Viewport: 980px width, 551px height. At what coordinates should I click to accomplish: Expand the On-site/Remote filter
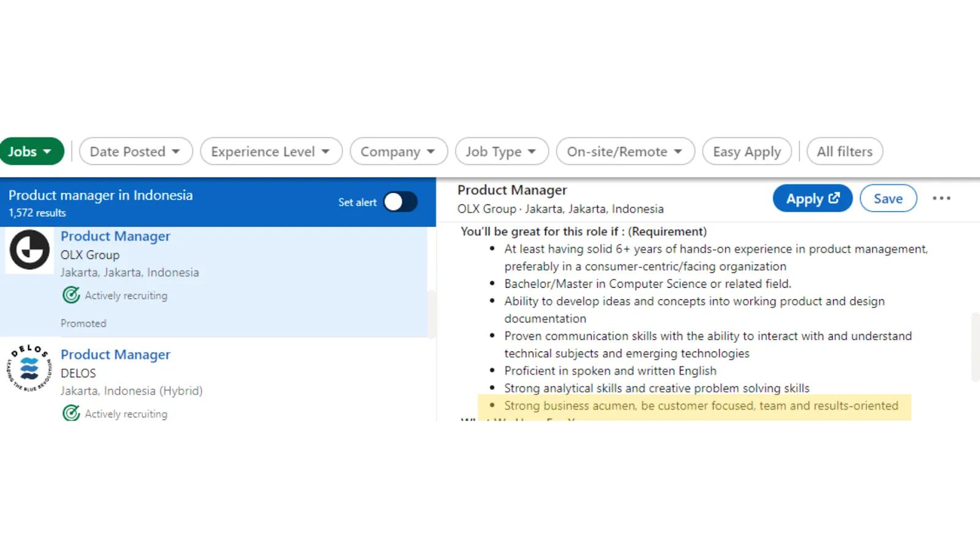click(625, 151)
